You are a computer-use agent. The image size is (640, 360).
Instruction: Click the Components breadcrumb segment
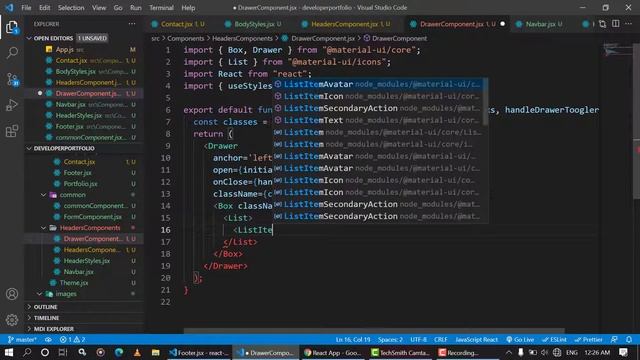(x=185, y=38)
